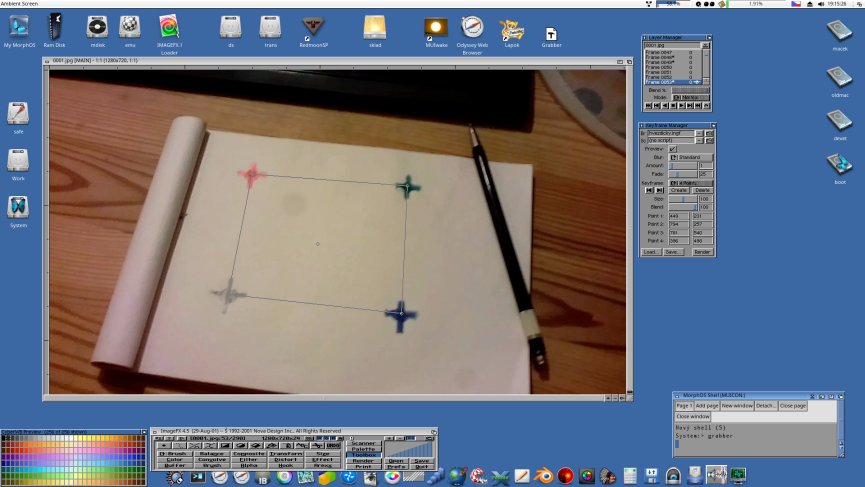Select the Palette option in ImageFX panel
This screenshot has width=865, height=487.
[x=363, y=448]
